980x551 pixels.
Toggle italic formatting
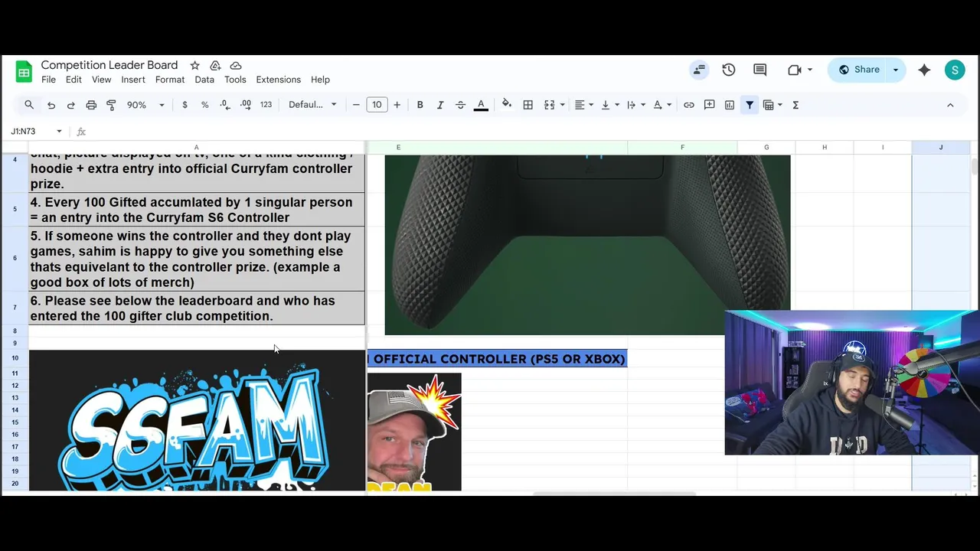point(439,105)
